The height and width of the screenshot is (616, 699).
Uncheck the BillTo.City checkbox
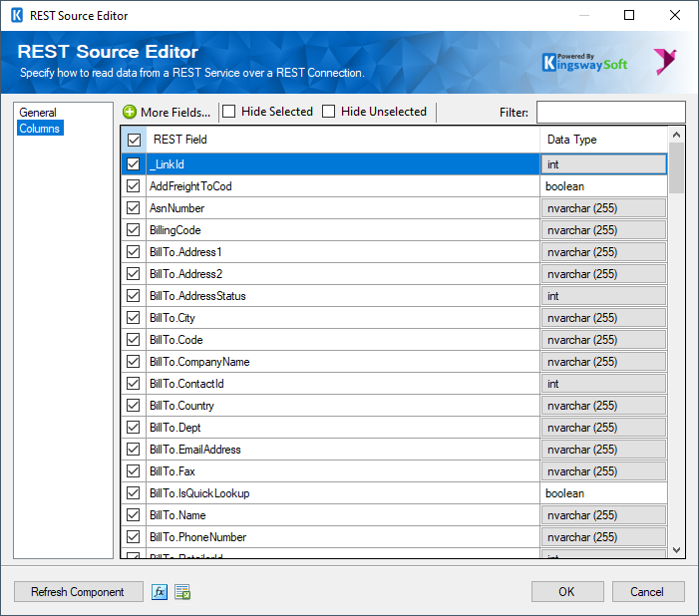pos(134,317)
